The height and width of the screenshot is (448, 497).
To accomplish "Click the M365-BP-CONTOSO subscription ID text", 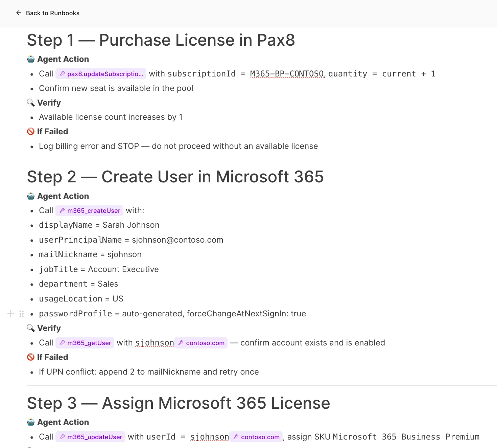I will click(x=287, y=74).
